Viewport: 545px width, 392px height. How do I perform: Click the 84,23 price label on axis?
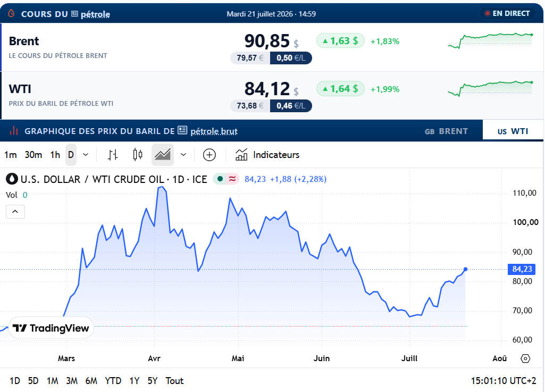[522, 269]
